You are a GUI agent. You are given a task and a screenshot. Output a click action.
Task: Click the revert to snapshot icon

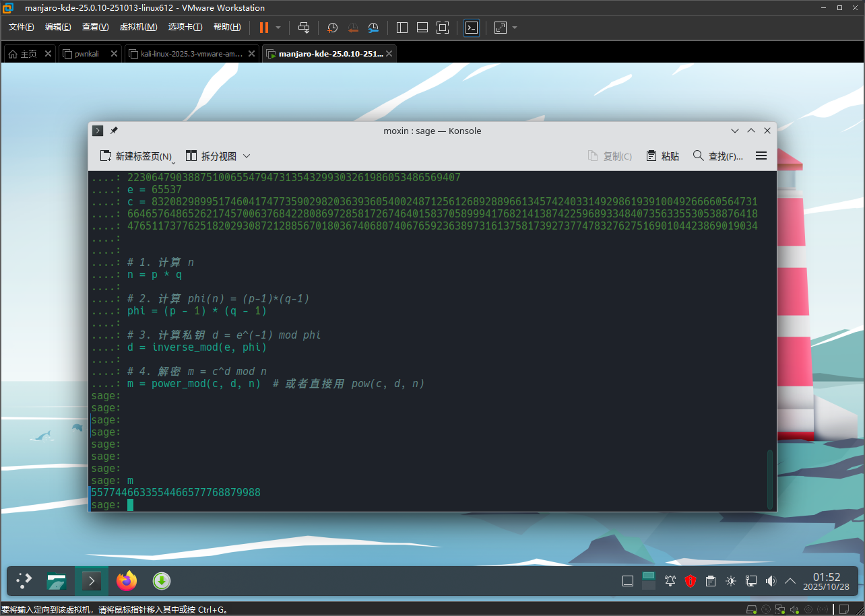coord(353,28)
